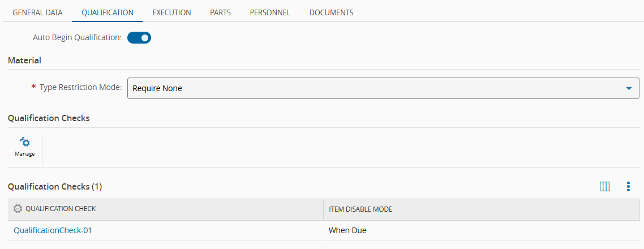
Task: Click the Qualification Check column header
Action: tap(61, 209)
